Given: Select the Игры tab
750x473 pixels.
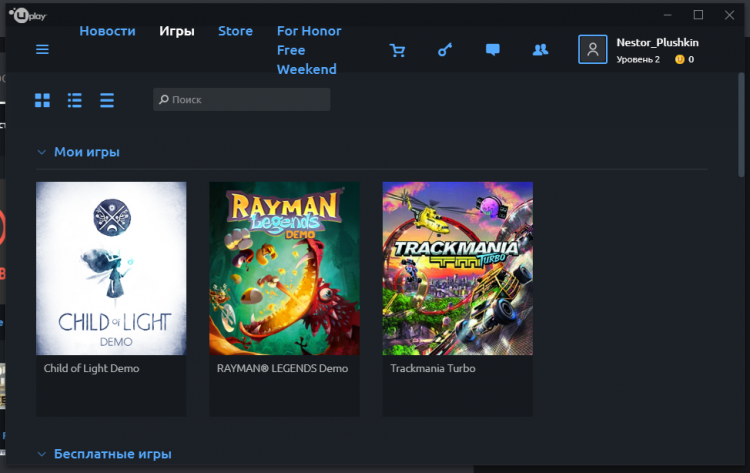Looking at the screenshot, I should [x=176, y=31].
